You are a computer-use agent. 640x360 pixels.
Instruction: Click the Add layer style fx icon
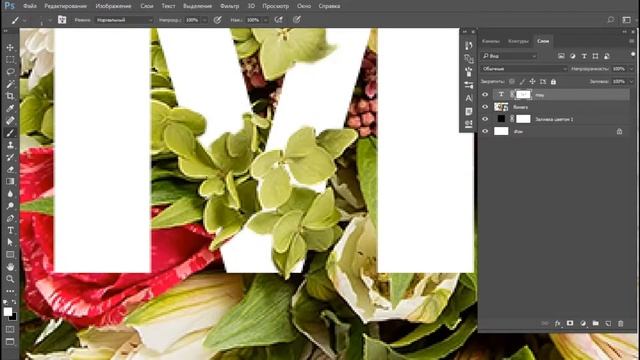558,323
